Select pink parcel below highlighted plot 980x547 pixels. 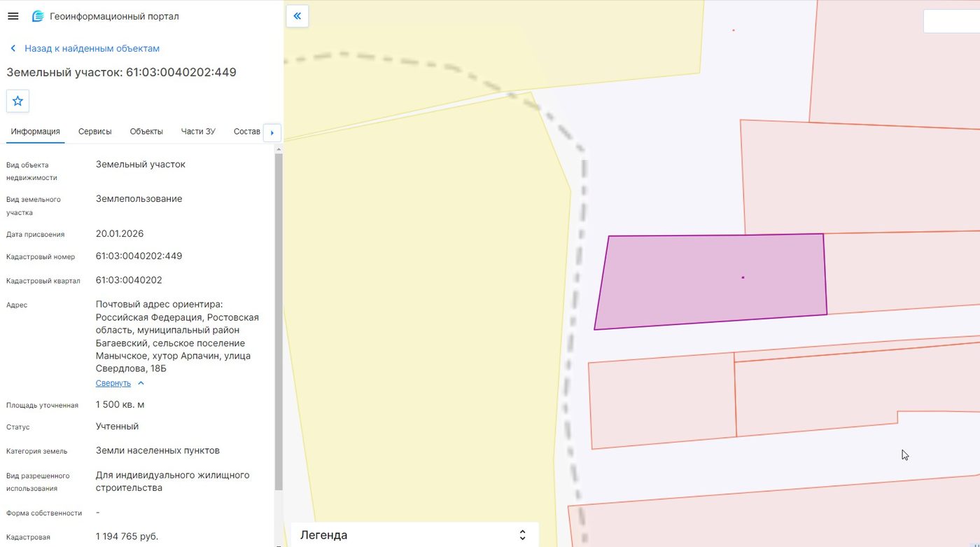(x=661, y=401)
